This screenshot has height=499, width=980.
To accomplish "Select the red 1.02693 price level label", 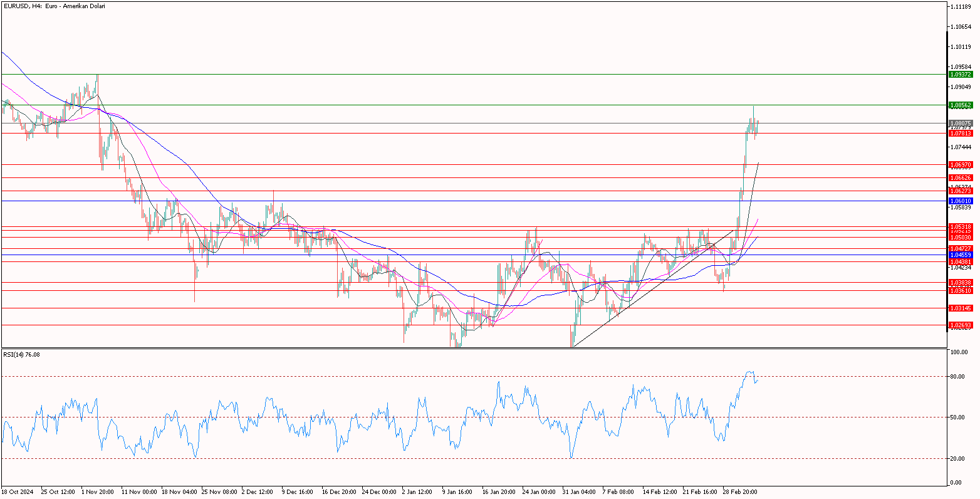I will pyautogui.click(x=961, y=325).
